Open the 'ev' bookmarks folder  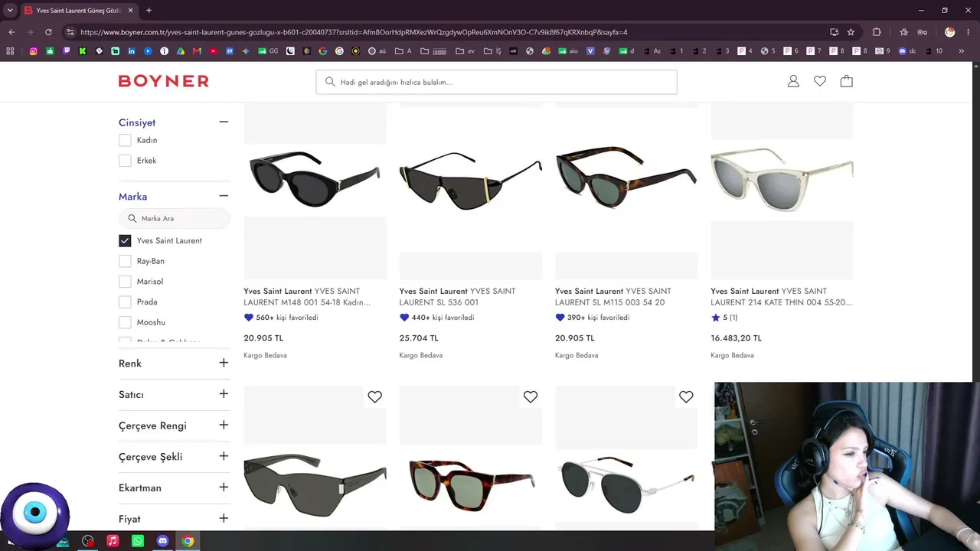click(465, 51)
